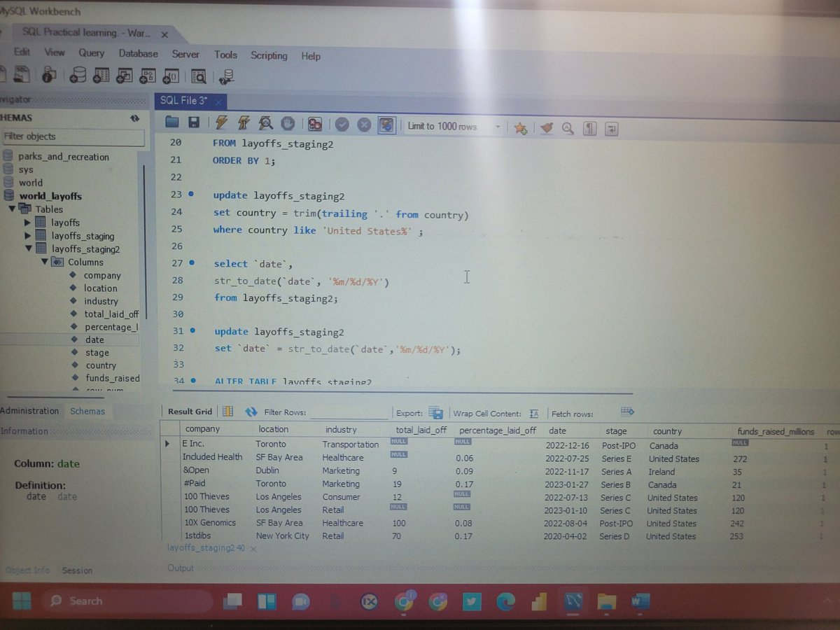The width and height of the screenshot is (840, 630).
Task: Run Explain plan with the magnifier-lightning icon
Action: pos(265,124)
